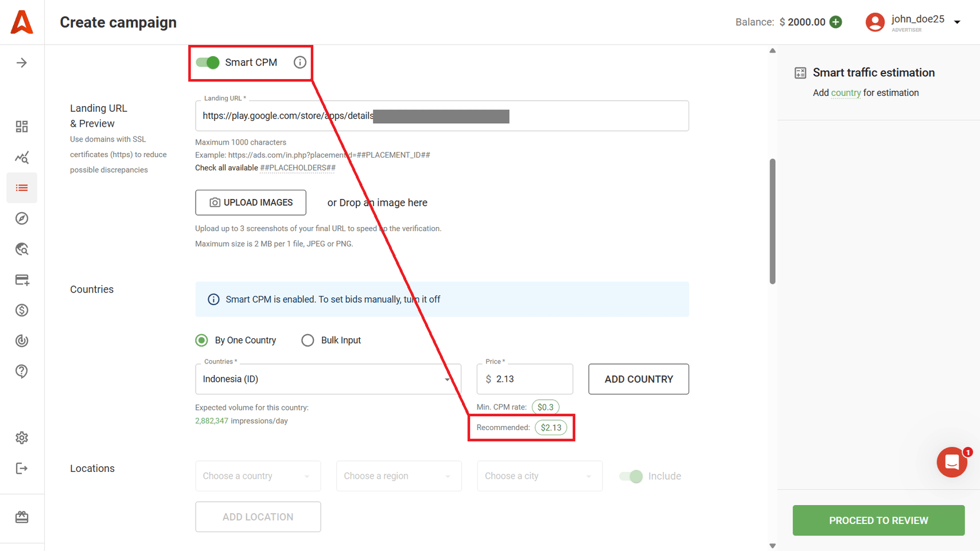The width and height of the screenshot is (980, 551).
Task: Open the chat support bubble
Action: tap(952, 462)
